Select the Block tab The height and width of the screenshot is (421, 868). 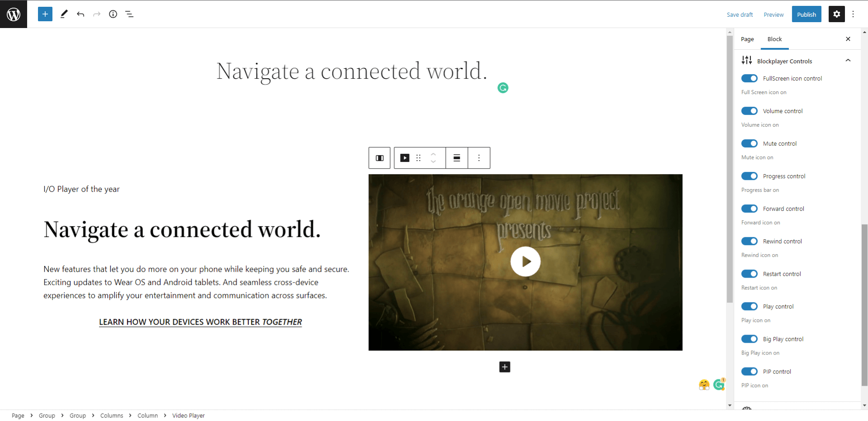coord(774,39)
